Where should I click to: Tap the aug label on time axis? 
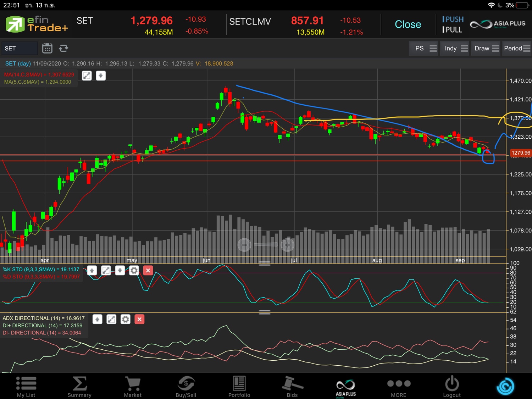pyautogui.click(x=377, y=260)
